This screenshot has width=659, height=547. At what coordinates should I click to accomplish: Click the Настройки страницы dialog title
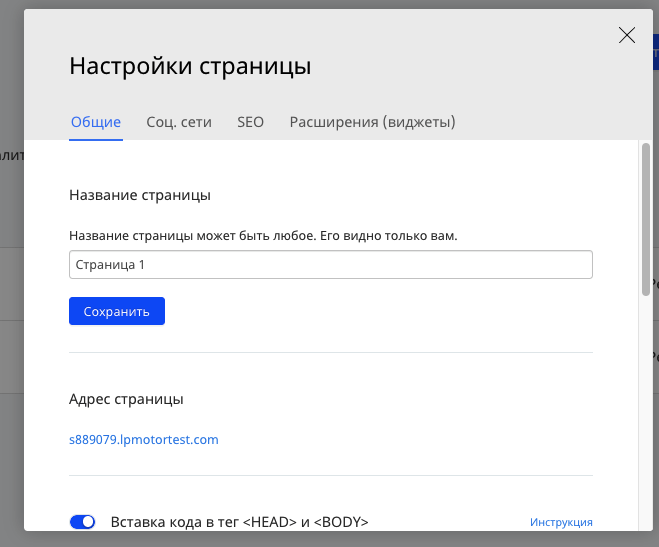(190, 67)
